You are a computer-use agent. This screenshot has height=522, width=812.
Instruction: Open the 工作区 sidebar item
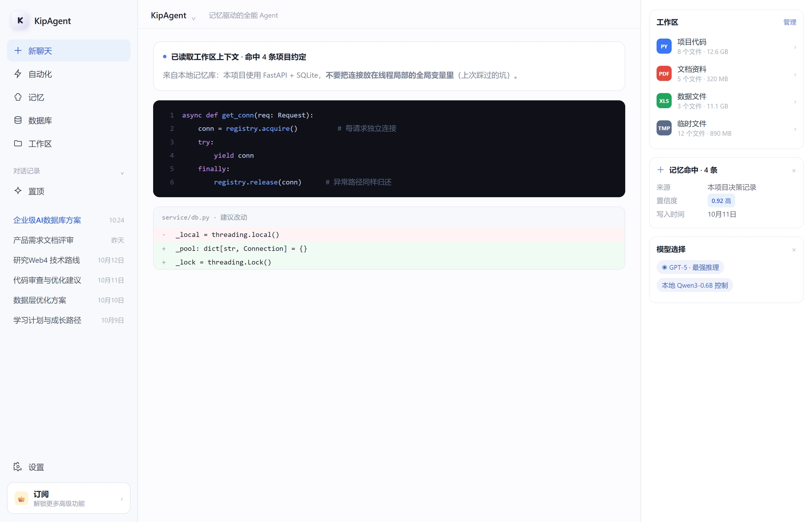(x=68, y=143)
